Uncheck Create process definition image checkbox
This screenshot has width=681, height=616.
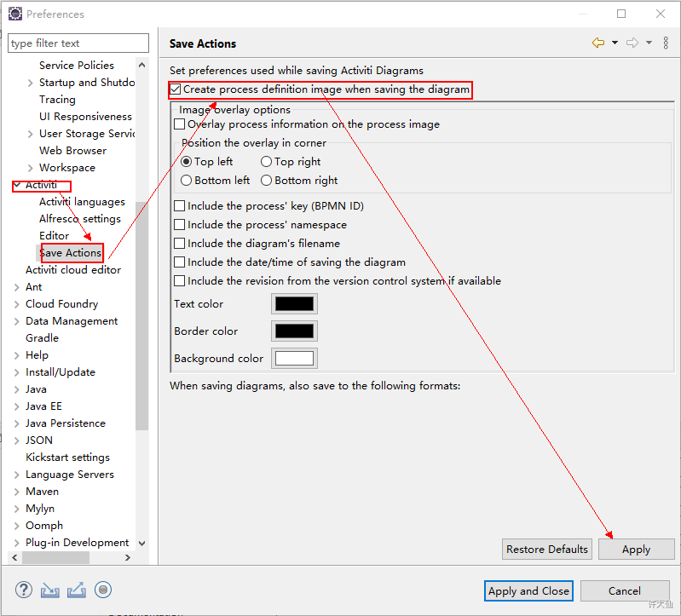point(176,89)
